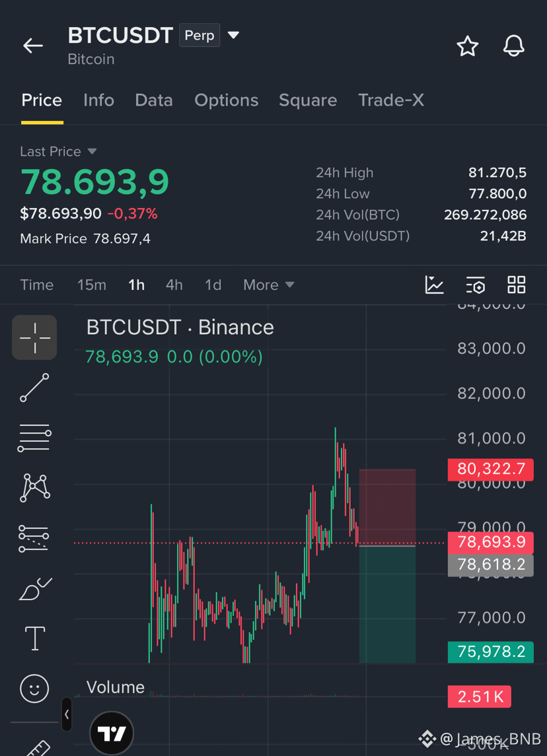547x756 pixels.
Task: Click the 75,978.2 target price label
Action: click(x=491, y=652)
